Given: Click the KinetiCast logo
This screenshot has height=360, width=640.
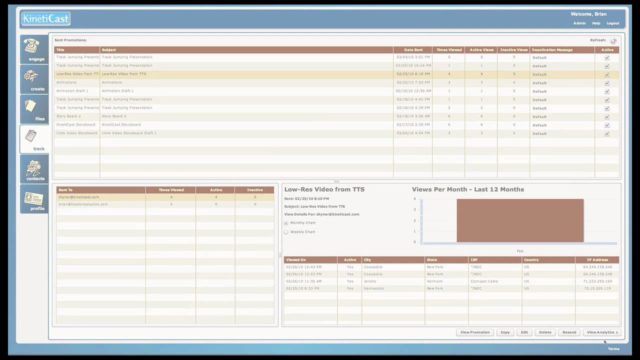Looking at the screenshot, I should (46, 18).
